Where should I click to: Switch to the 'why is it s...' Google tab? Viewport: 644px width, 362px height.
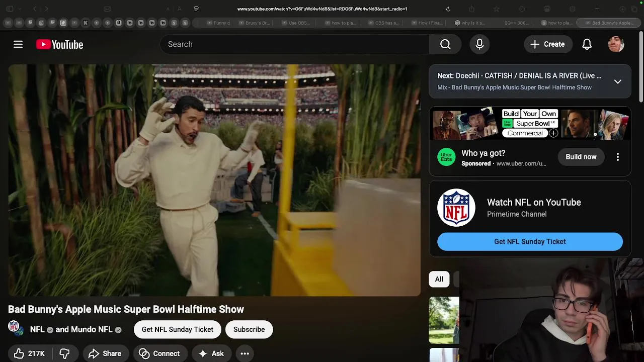click(x=469, y=23)
